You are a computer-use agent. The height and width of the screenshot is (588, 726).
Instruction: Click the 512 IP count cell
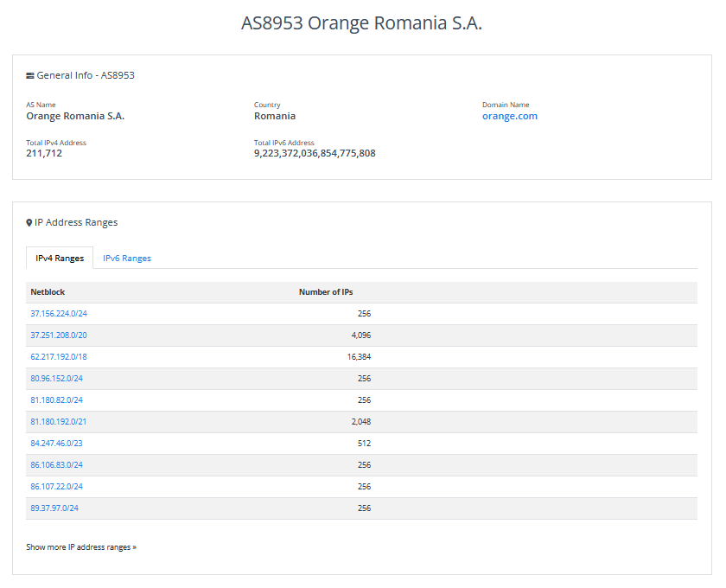coord(365,444)
